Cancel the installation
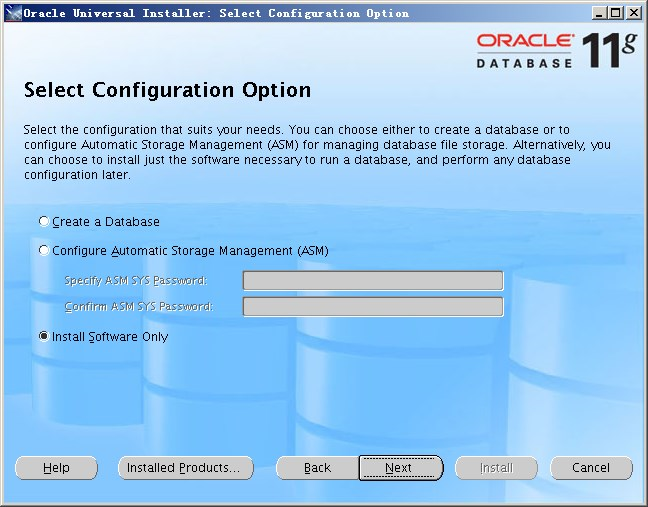648x507 pixels. 591,468
